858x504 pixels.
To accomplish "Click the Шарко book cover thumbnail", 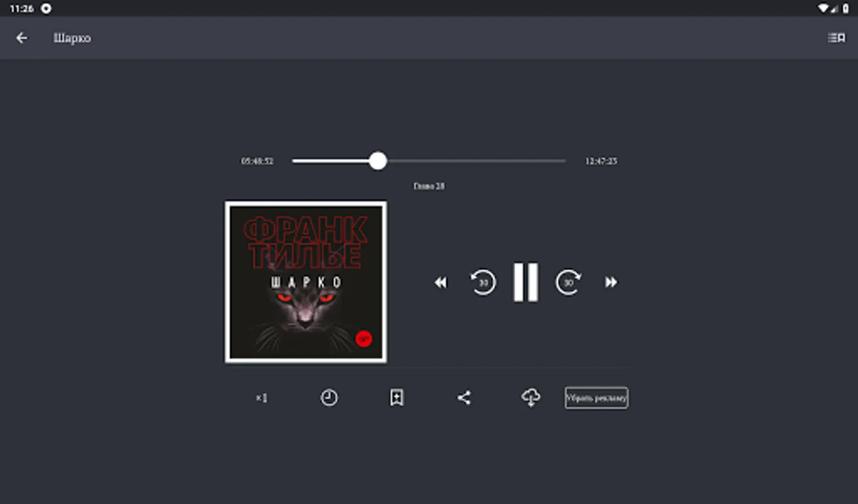I will pyautogui.click(x=306, y=282).
